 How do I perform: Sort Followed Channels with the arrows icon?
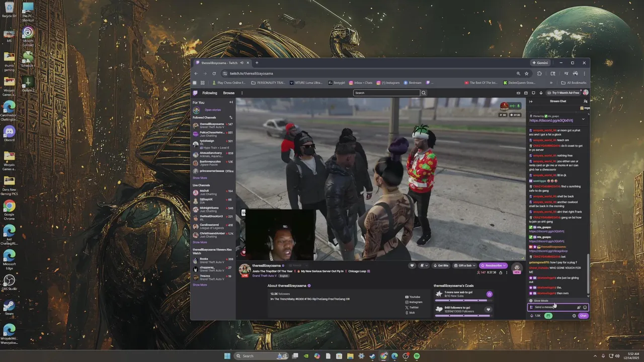[x=231, y=118]
